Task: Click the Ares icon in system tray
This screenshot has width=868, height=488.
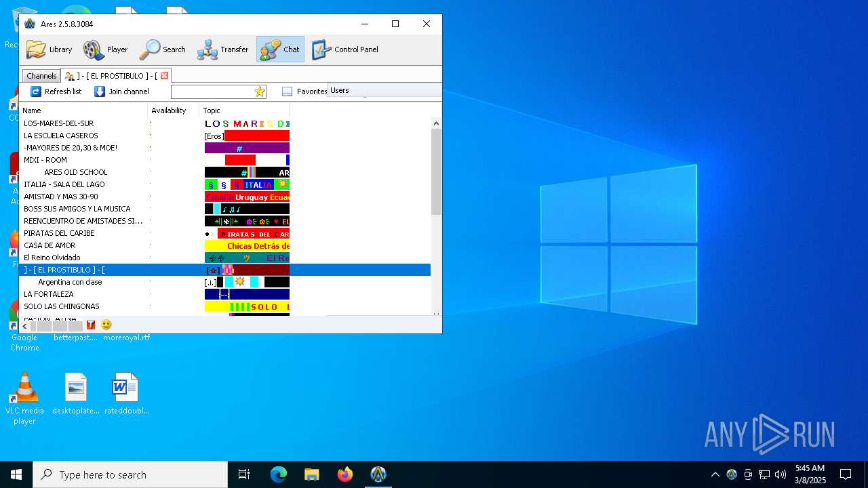Action: click(x=732, y=474)
